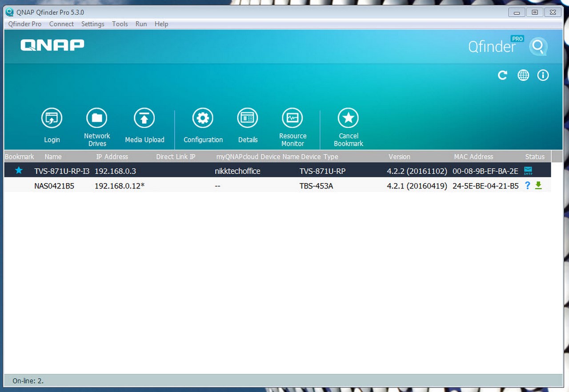Click firmware download arrow for NAS0421B5
The width and height of the screenshot is (569, 392).
coord(538,185)
